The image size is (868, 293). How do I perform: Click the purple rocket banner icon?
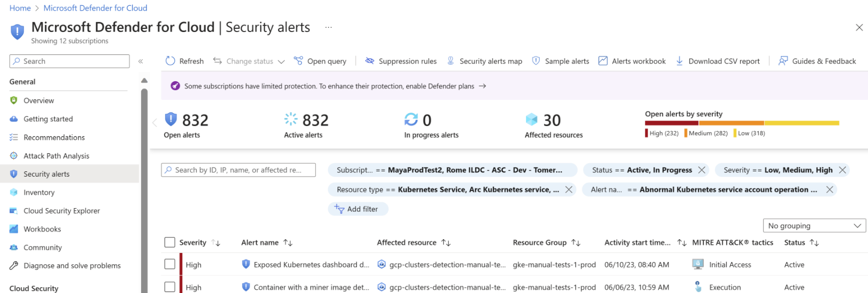pos(175,86)
